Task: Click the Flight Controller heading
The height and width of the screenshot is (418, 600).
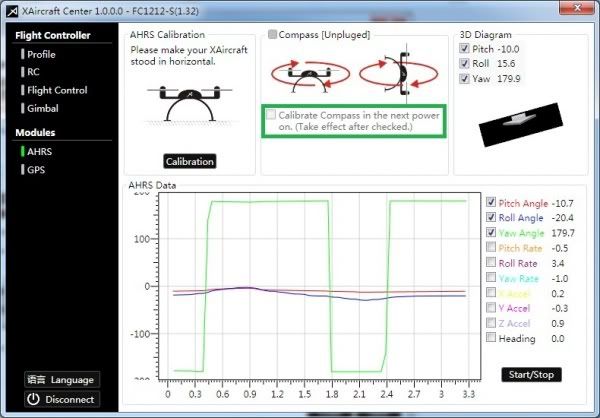Action: [x=53, y=36]
